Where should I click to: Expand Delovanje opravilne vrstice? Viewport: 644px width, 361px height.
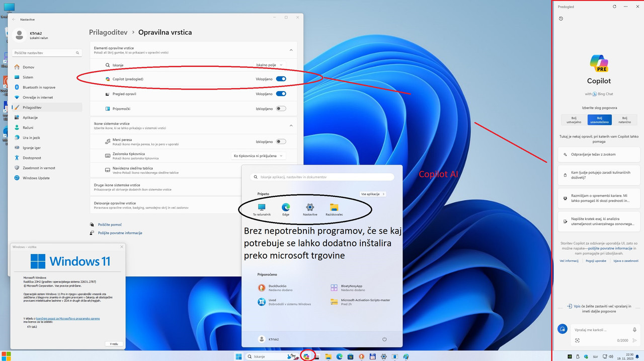193,205
